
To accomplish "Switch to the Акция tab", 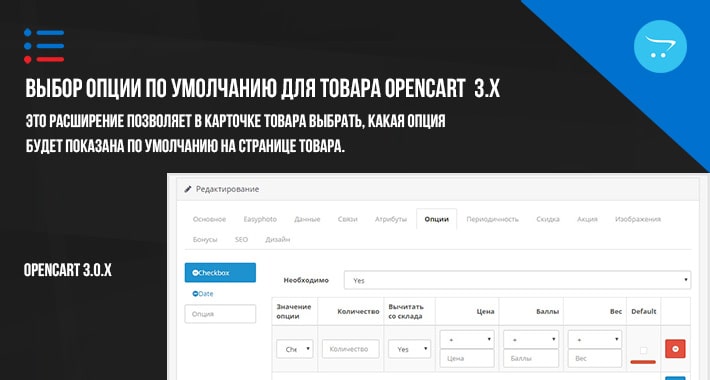I will click(587, 219).
